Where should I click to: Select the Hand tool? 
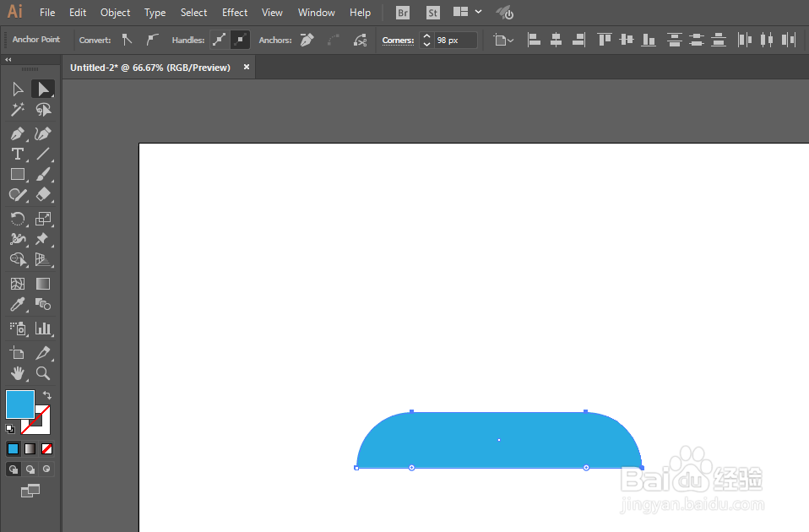click(x=18, y=373)
